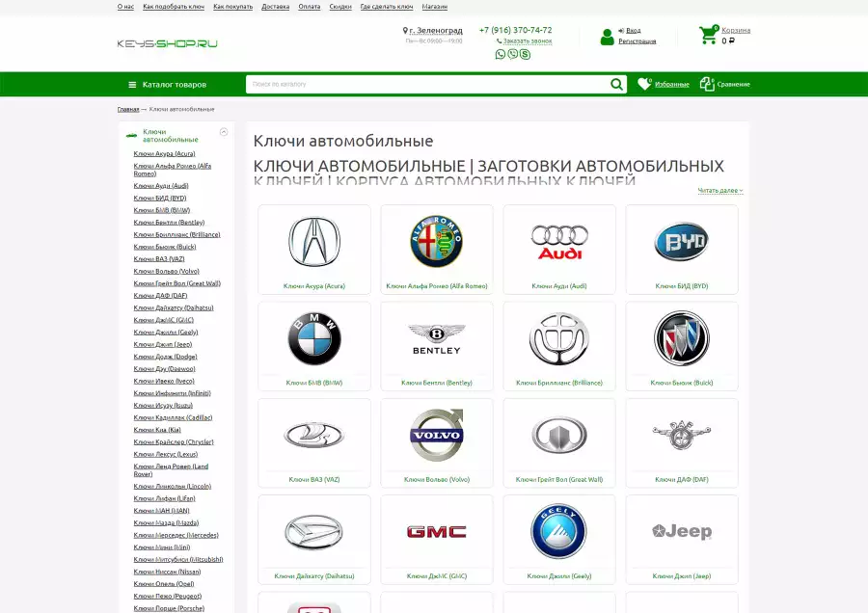Image resolution: width=868 pixels, height=613 pixels.
Task: Select Ключи Киа (Kia) in sidebar
Action: point(157,430)
